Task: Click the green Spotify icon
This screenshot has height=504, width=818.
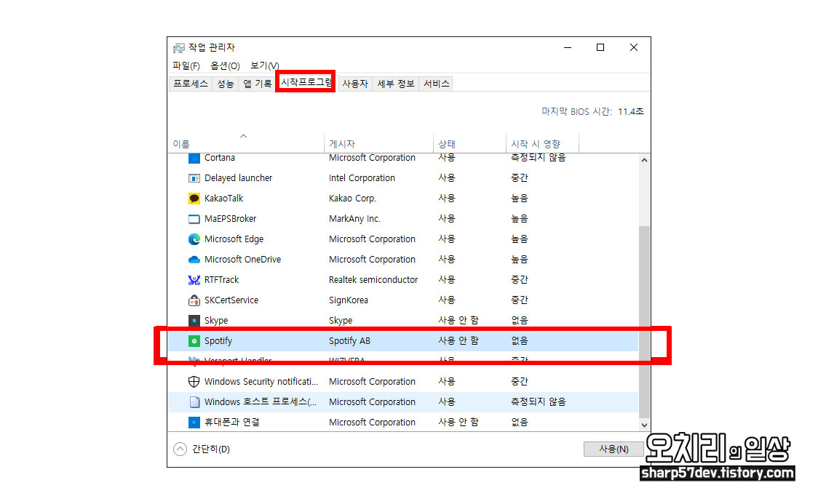Action: coord(194,341)
